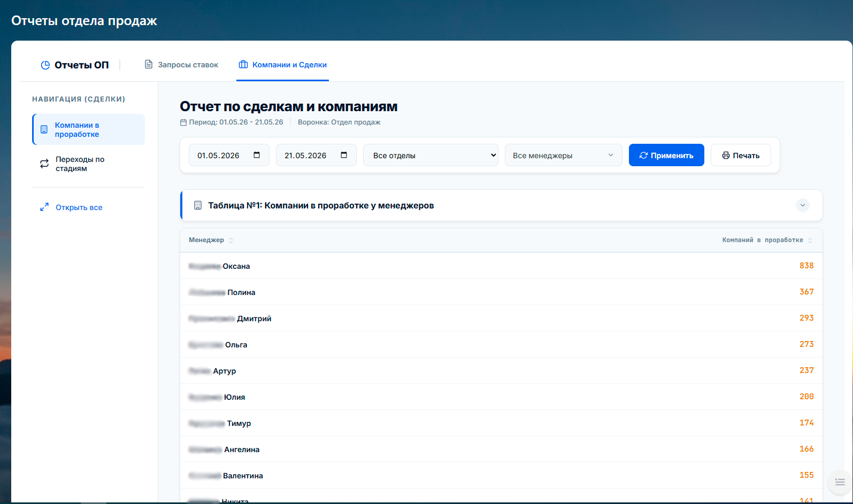The height and width of the screenshot is (504, 853).
Task: Click the Компаний в проработке column header
Action: 763,240
